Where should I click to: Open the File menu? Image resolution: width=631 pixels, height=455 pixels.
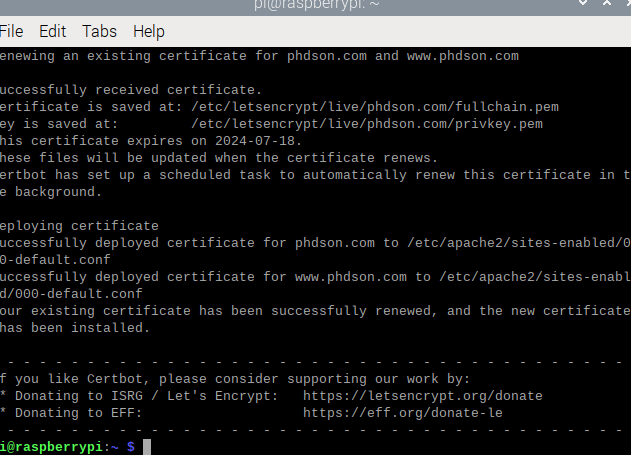coord(11,31)
